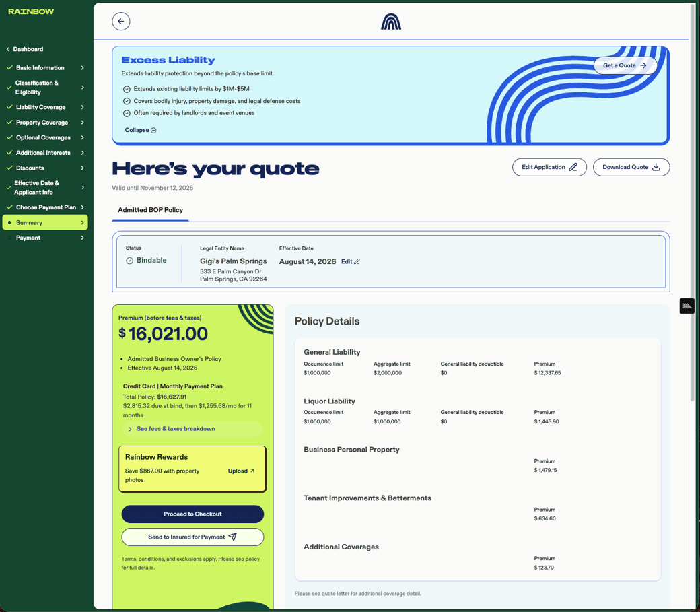Image resolution: width=700 pixels, height=612 pixels.
Task: Open Payment section in sidebar
Action: click(45, 238)
